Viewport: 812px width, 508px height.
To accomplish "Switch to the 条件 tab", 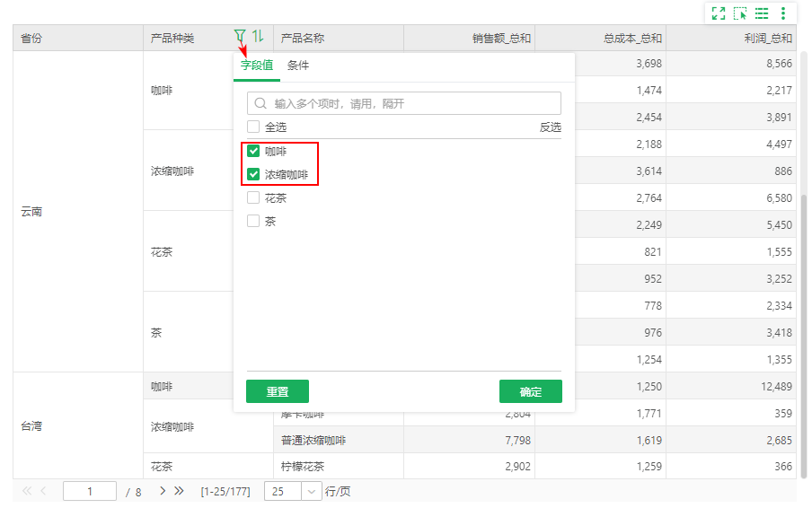I will tap(298, 66).
